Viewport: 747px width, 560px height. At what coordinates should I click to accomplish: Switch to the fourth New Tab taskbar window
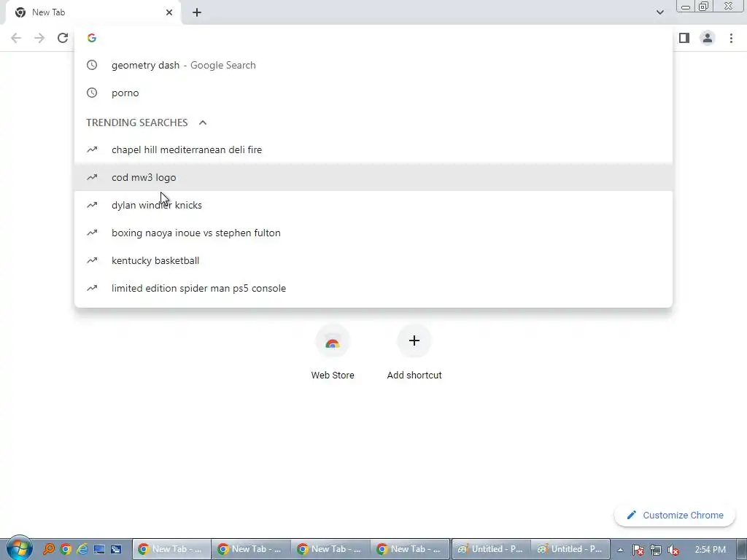(410, 549)
